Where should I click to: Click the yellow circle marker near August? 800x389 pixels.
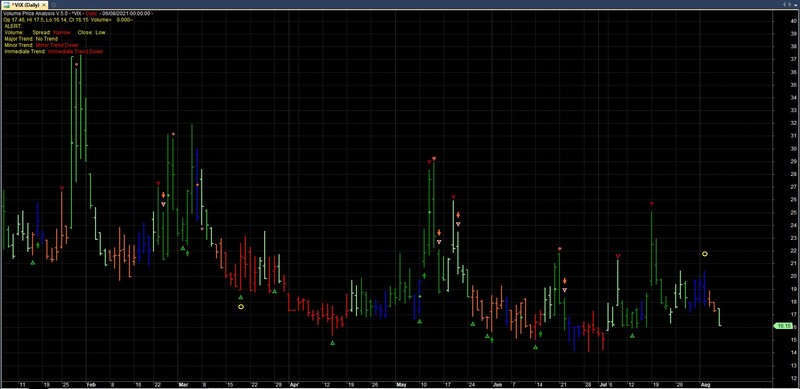tap(705, 254)
